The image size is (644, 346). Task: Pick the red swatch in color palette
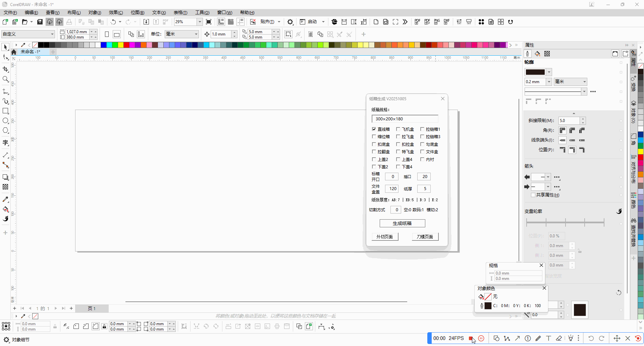[126, 45]
